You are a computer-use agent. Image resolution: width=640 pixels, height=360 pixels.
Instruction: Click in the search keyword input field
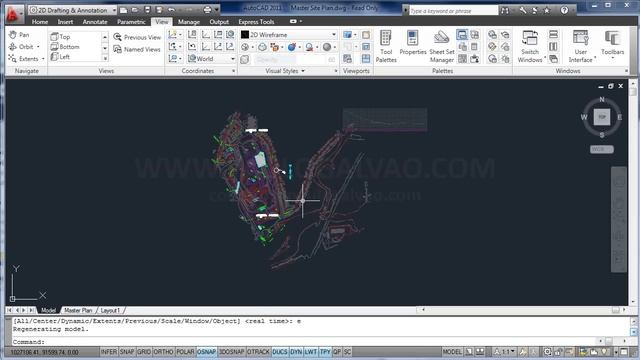tap(453, 11)
